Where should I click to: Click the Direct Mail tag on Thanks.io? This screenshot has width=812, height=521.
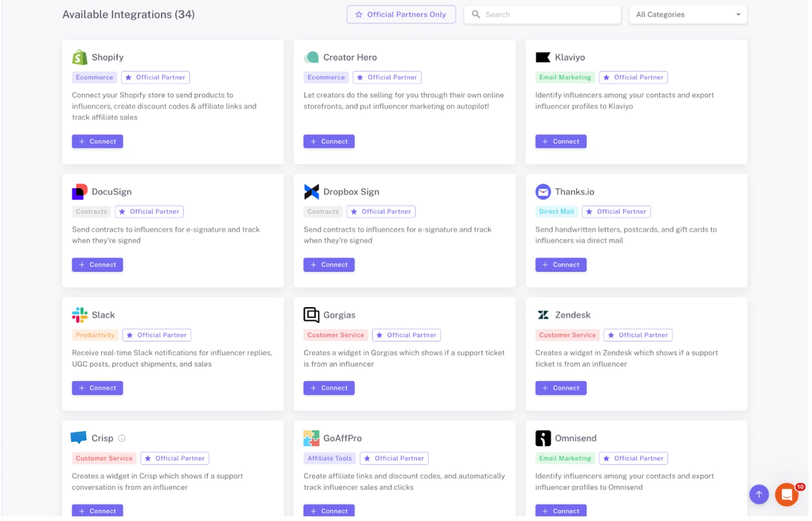point(556,212)
